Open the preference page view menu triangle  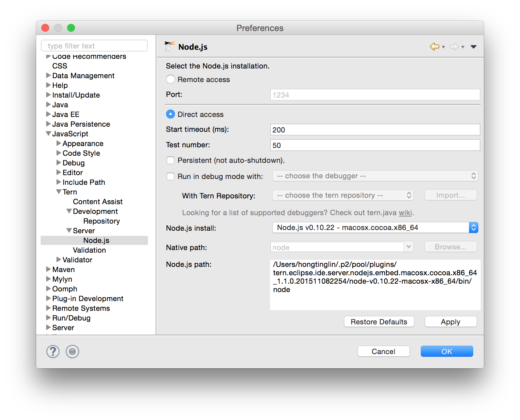click(473, 47)
